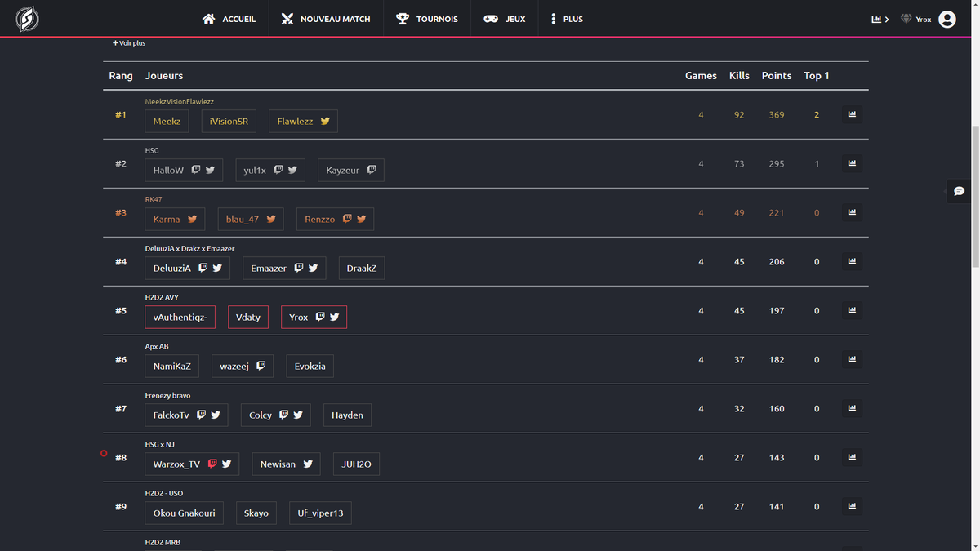Select player Hayden

347,415
